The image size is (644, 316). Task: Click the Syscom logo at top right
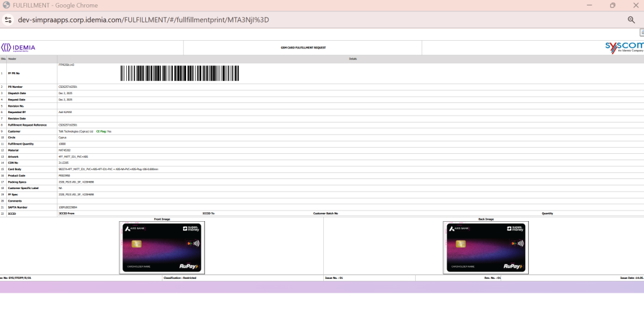click(x=623, y=47)
